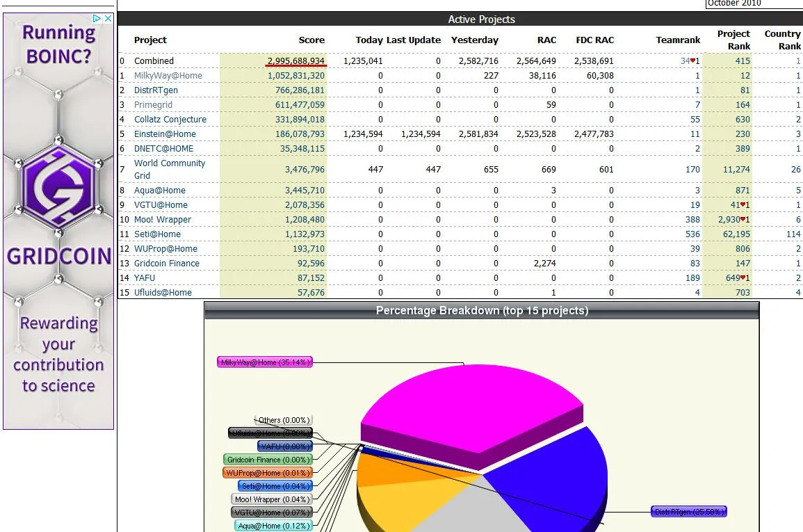The image size is (803, 532).
Task: Click the RAC column header
Action: pyautogui.click(x=546, y=40)
